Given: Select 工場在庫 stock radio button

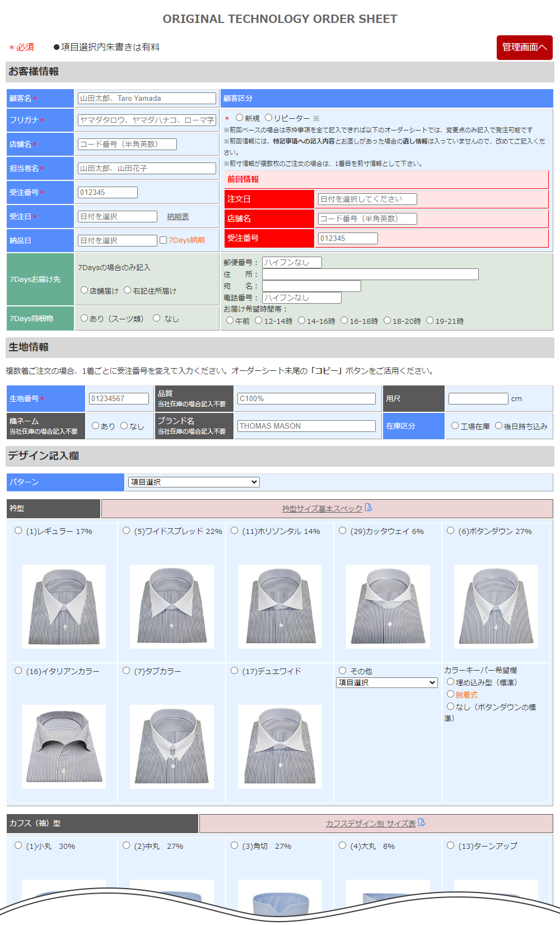Looking at the screenshot, I should pyautogui.click(x=455, y=426).
